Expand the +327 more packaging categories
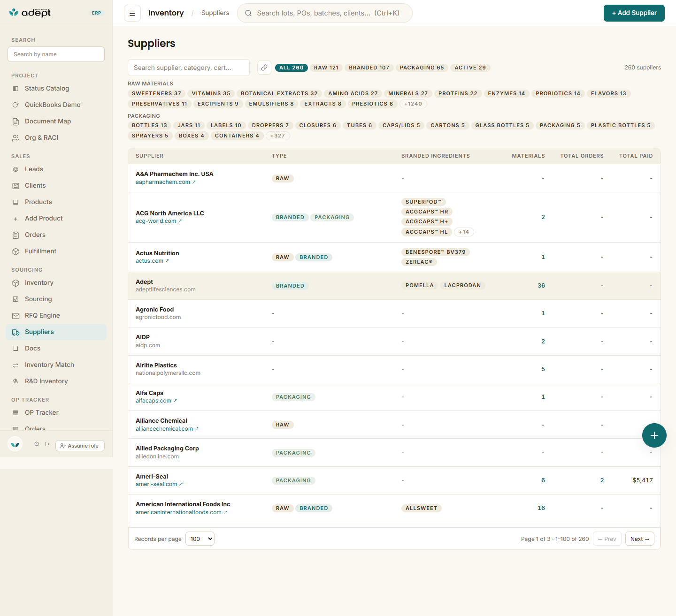 pos(277,136)
